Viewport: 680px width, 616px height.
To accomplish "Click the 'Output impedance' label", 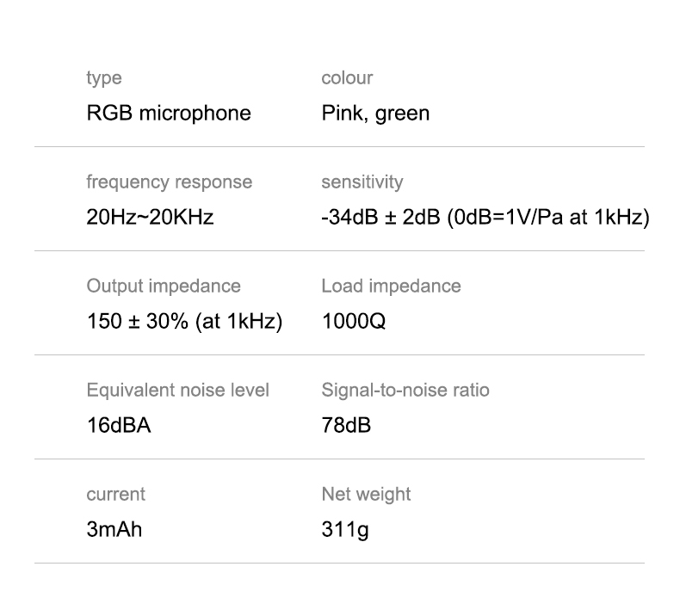I will pos(164,286).
